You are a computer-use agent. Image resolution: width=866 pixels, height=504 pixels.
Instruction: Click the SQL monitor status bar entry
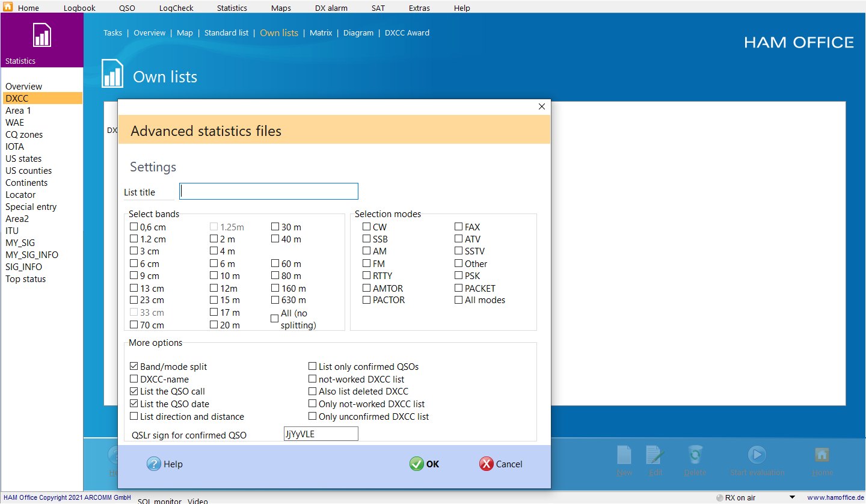[x=159, y=500]
